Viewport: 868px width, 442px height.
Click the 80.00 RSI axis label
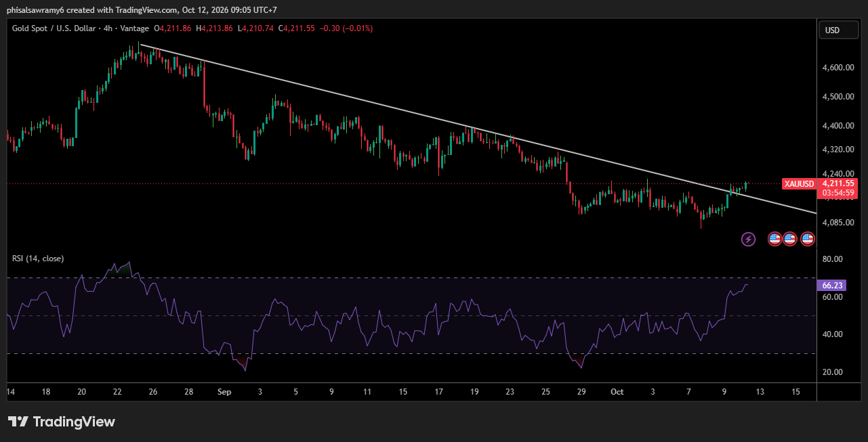coord(832,259)
